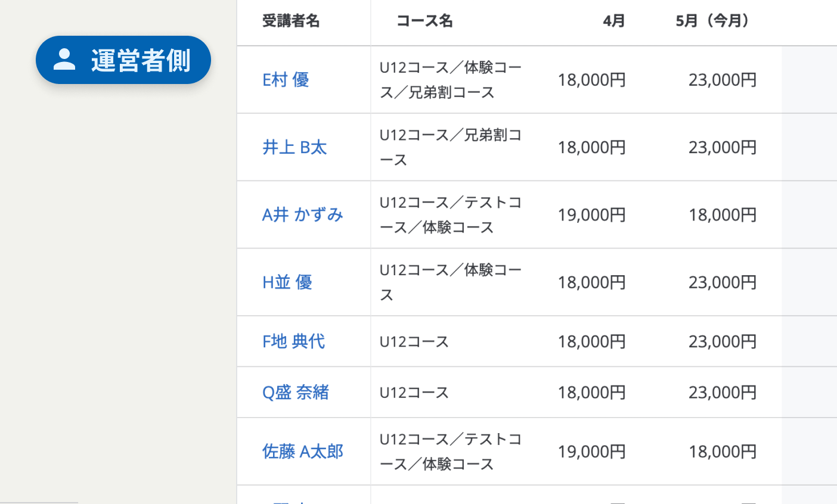Click Q盛 奈緒's U12コース cell

[414, 392]
